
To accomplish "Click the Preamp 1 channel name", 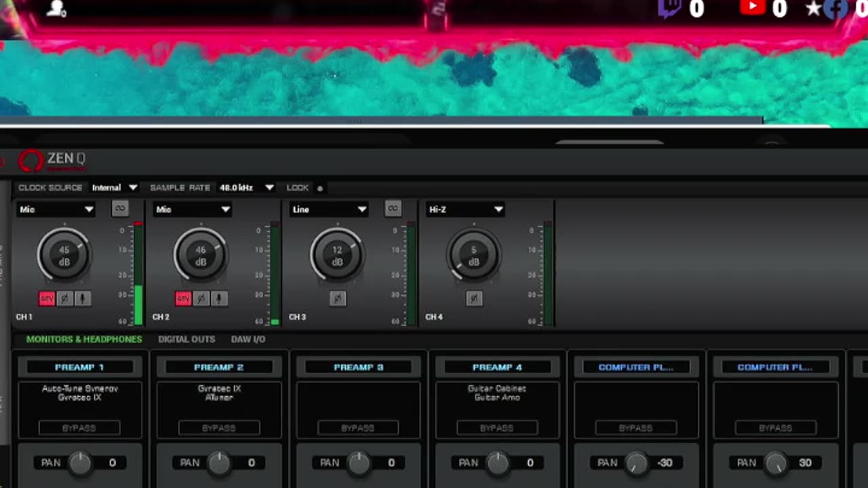I will [79, 367].
